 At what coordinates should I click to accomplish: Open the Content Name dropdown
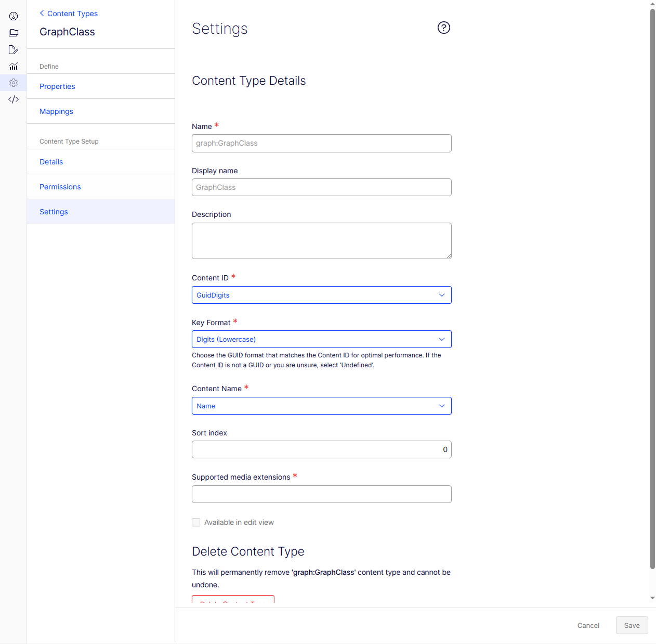click(321, 406)
